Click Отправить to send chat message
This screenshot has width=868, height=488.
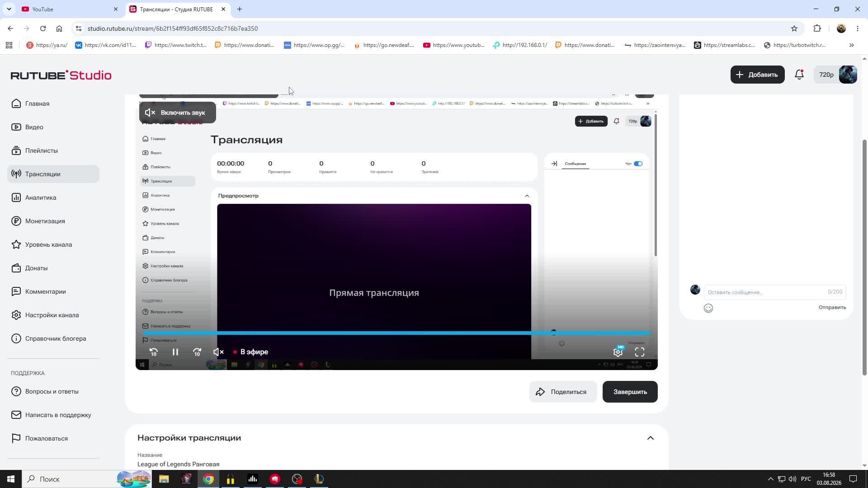tap(832, 307)
